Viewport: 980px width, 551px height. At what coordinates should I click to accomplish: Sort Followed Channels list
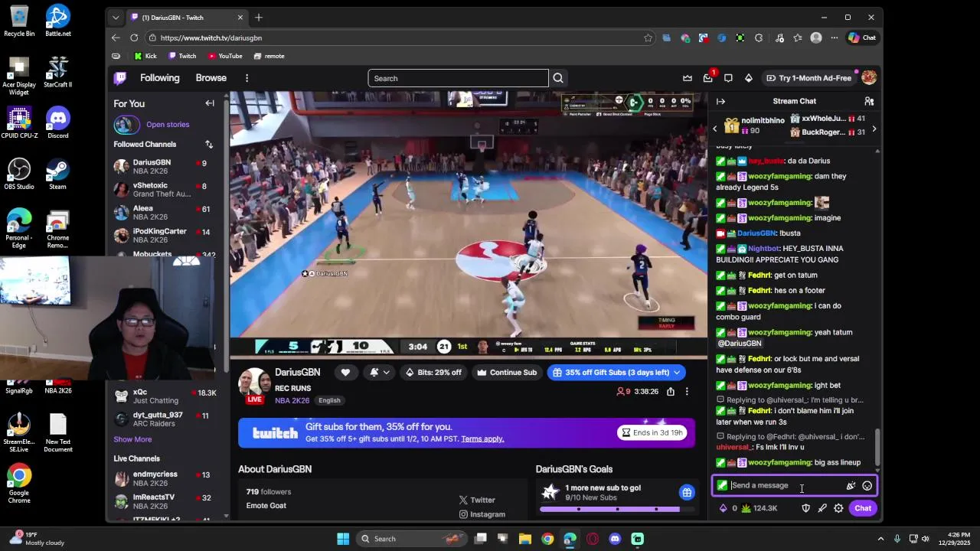point(209,144)
